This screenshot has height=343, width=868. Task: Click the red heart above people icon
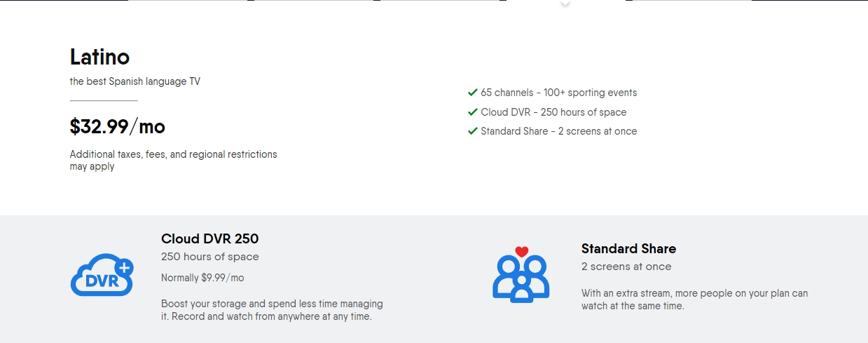tap(521, 252)
